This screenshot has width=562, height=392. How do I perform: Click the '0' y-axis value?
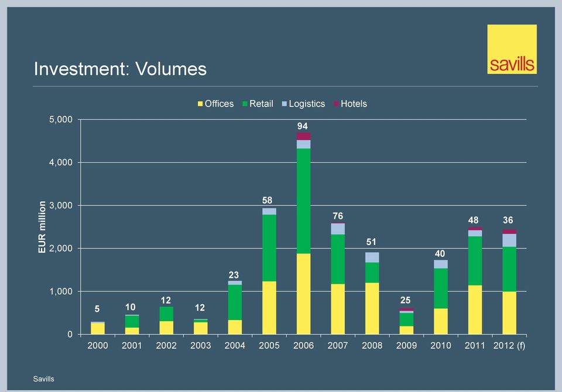coord(70,334)
